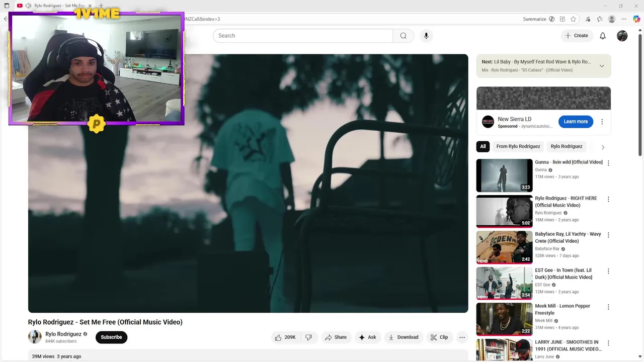Open options for LARRY JUNE SMOOTHIES video
The width and height of the screenshot is (644, 362).
(x=608, y=343)
